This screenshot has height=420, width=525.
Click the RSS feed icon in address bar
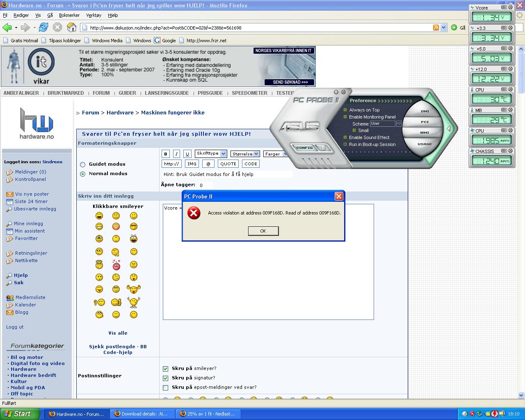coord(436,27)
